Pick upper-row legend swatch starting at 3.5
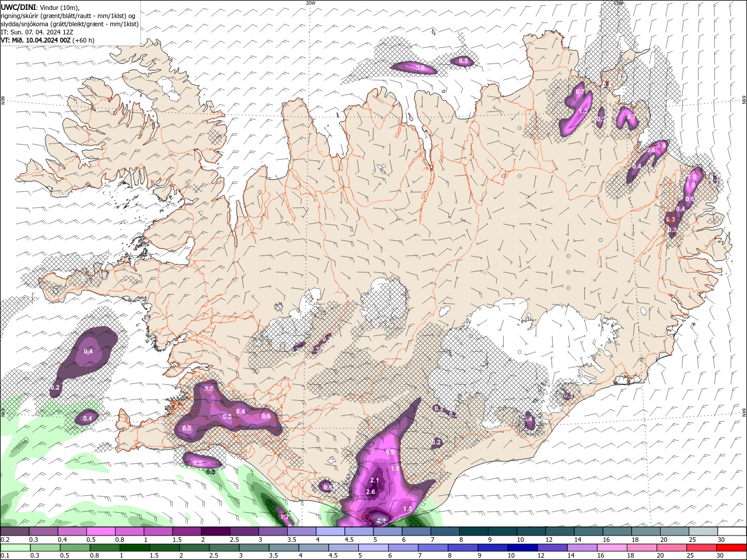Screen dimensions: 747x560 [302, 531]
